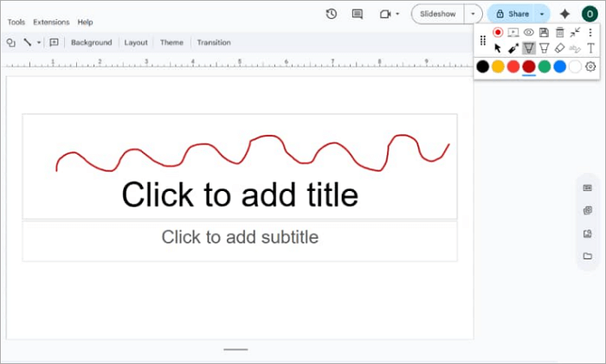The width and height of the screenshot is (606, 364).
Task: Choose the green color swatch
Action: click(x=545, y=67)
